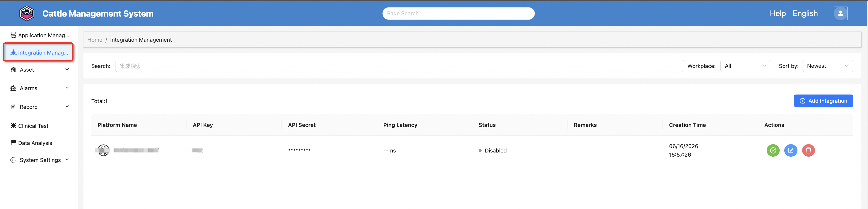The height and width of the screenshot is (209, 868).
Task: Click the Integration Management sidebar icon
Action: [x=13, y=52]
